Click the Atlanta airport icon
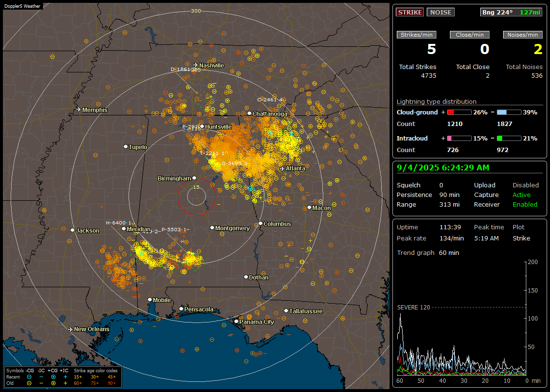 click(282, 168)
